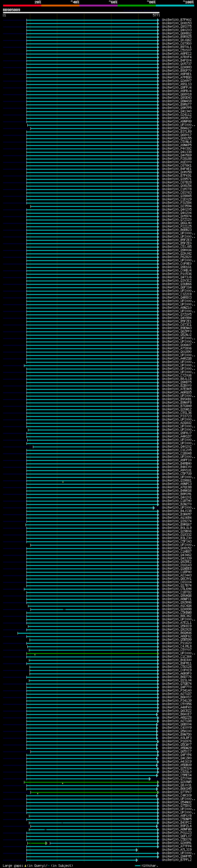This screenshot has height=868, width=197.
Task: Click the orange ~40% identity legend segment
Action: click(60, 6)
